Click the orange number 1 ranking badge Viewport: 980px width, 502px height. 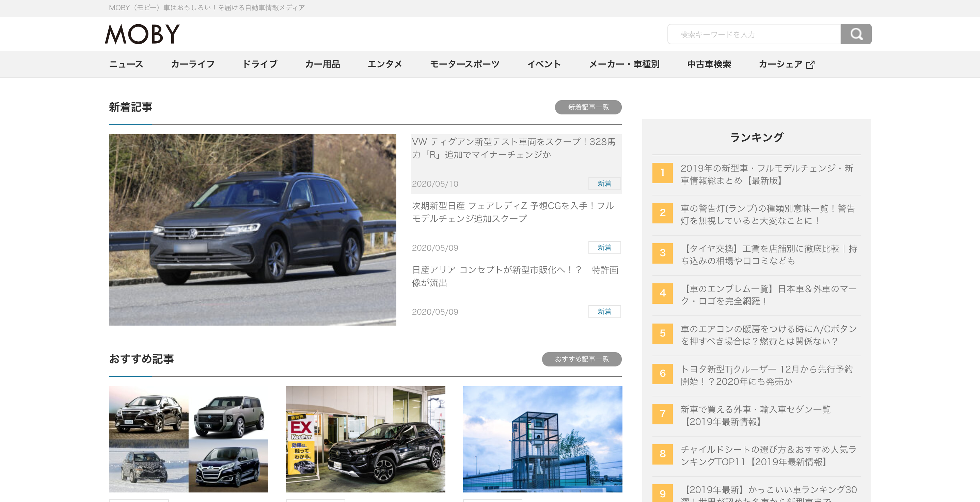point(662,173)
